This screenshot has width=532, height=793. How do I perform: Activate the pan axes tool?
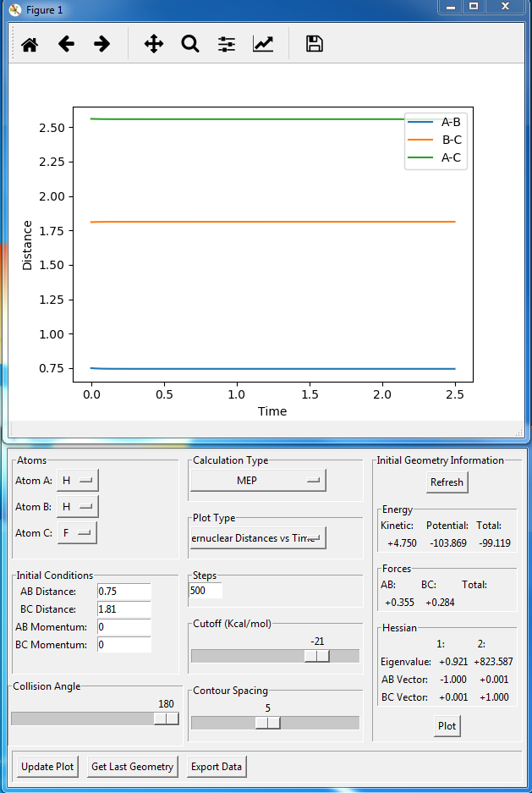click(154, 45)
